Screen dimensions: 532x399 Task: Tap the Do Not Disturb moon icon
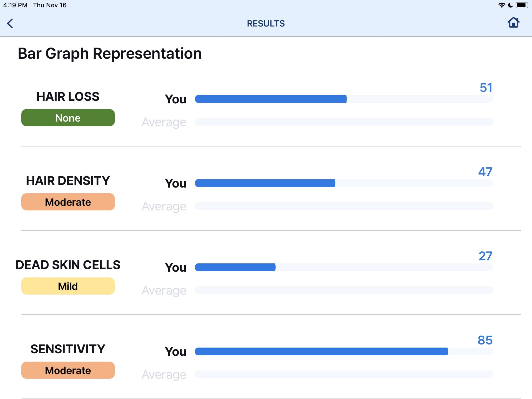(510, 5)
